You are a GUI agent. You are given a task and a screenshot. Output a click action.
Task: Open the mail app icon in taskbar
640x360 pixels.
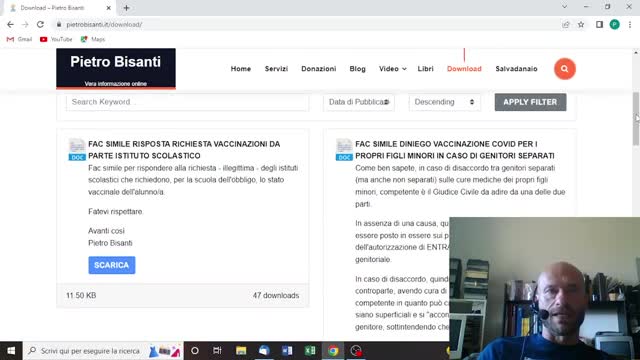(264, 351)
